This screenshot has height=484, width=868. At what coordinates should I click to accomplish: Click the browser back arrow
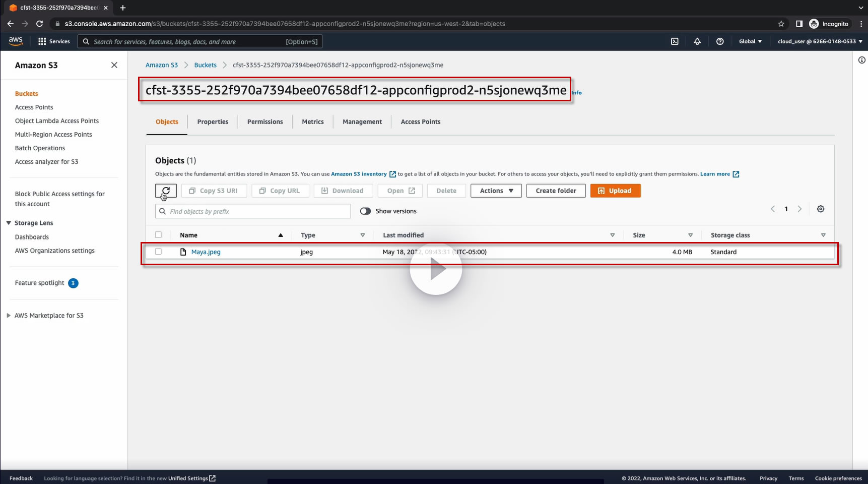(11, 24)
